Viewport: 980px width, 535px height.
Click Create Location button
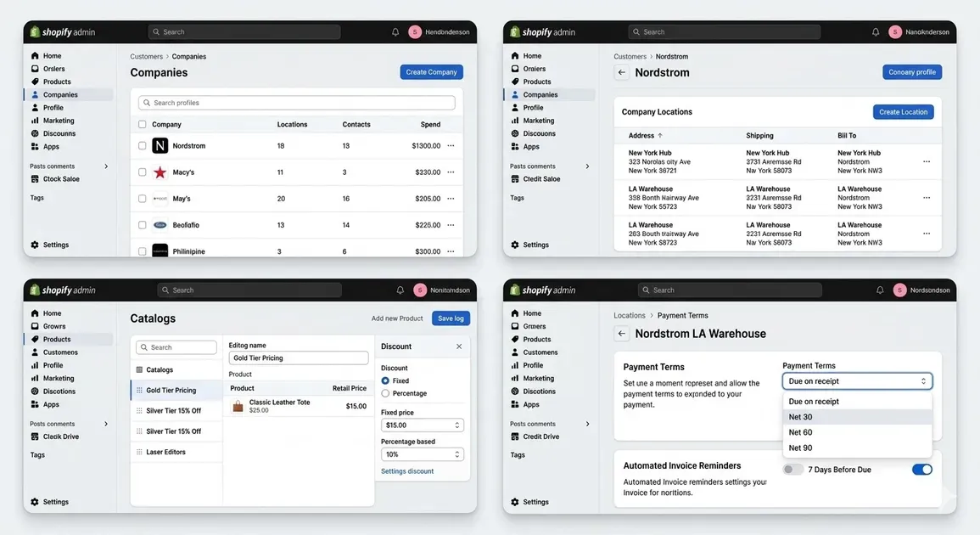(903, 112)
